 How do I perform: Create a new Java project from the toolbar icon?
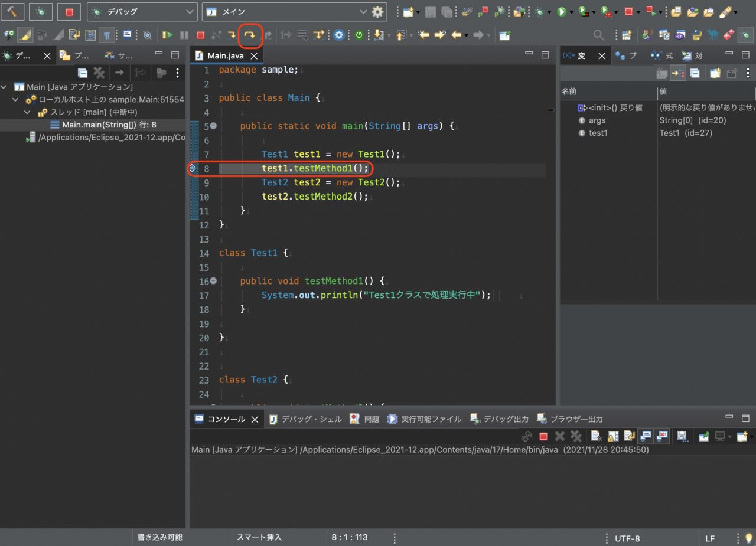pyautogui.click(x=407, y=11)
